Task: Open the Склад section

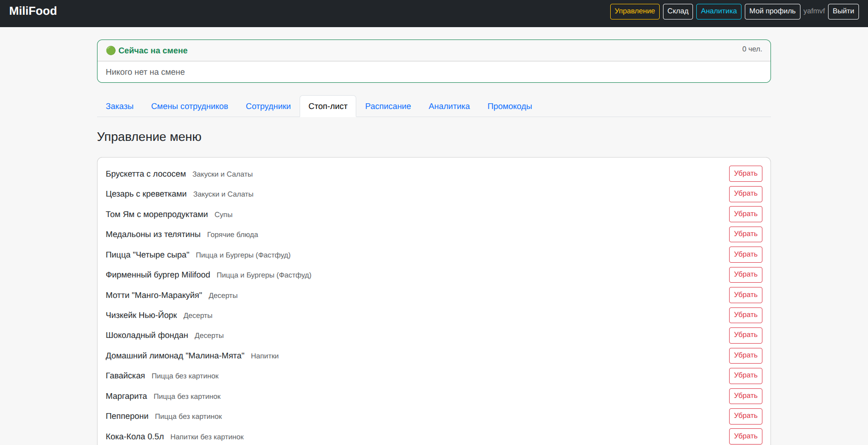Action: pyautogui.click(x=678, y=11)
